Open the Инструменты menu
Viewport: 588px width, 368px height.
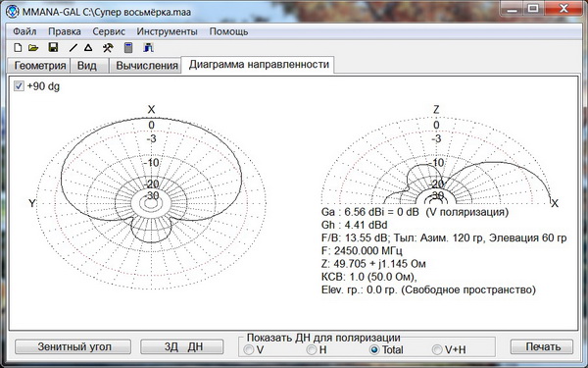pos(167,31)
